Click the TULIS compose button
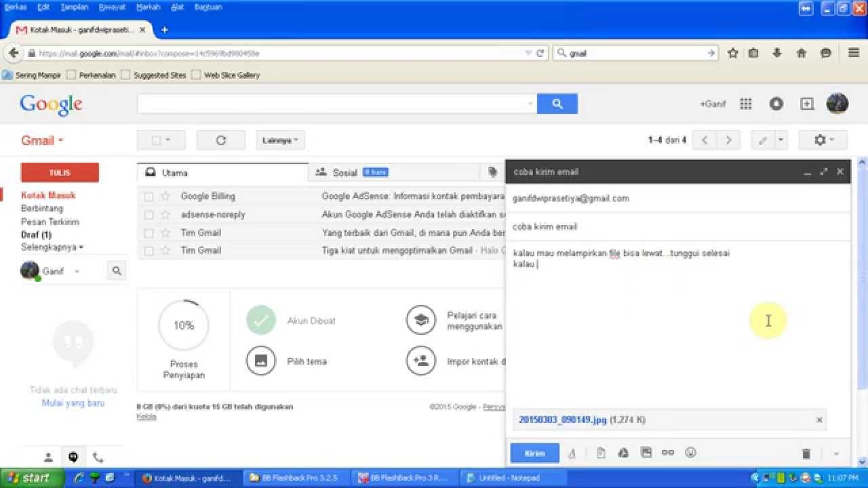 click(60, 173)
